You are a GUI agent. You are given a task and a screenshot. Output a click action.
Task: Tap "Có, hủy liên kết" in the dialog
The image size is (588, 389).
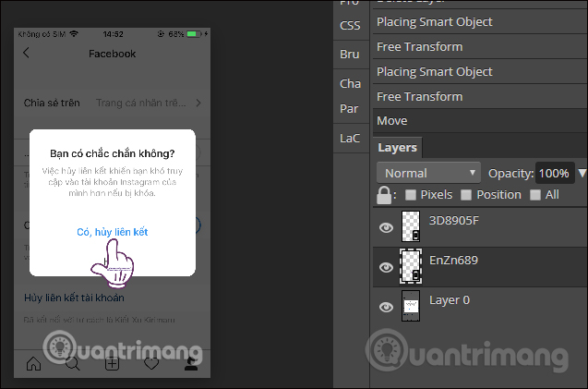112,232
